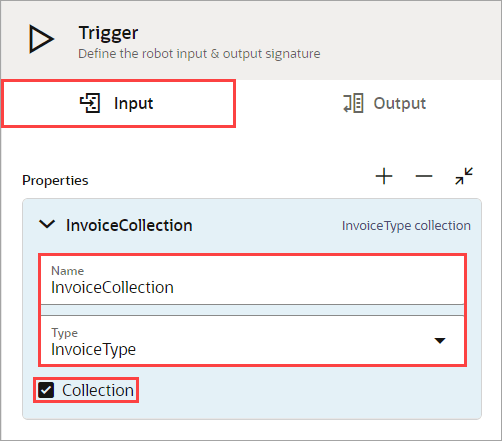Click the InvoiceType collection label
Viewport: 502px width, 441px height.
[x=406, y=226]
